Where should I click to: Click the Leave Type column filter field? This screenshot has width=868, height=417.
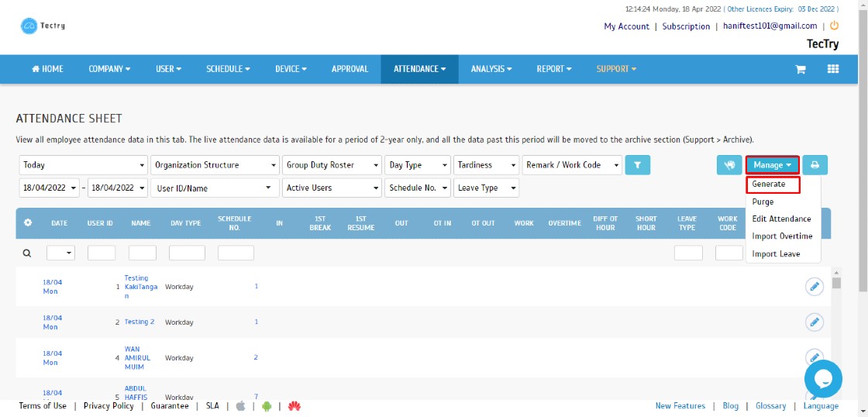[x=689, y=253]
